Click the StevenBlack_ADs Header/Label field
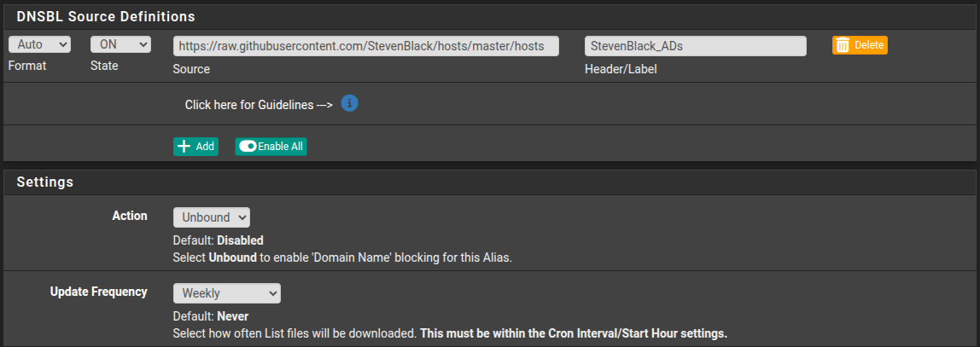The height and width of the screenshot is (347, 980). pyautogui.click(x=695, y=46)
